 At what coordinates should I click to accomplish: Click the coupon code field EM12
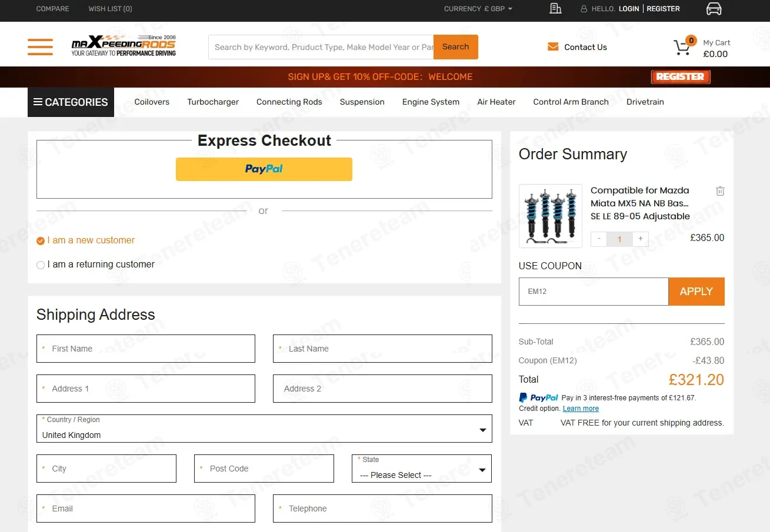594,292
